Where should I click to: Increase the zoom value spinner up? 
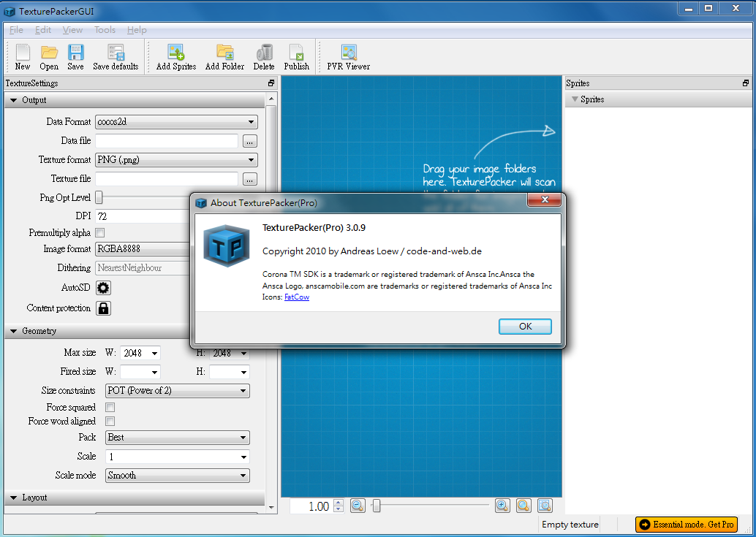[339, 503]
